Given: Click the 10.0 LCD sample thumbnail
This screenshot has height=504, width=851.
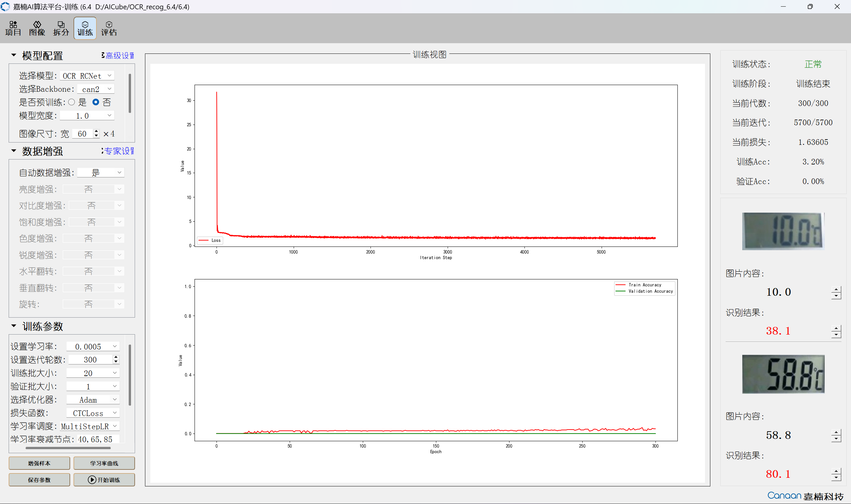Looking at the screenshot, I should [783, 231].
